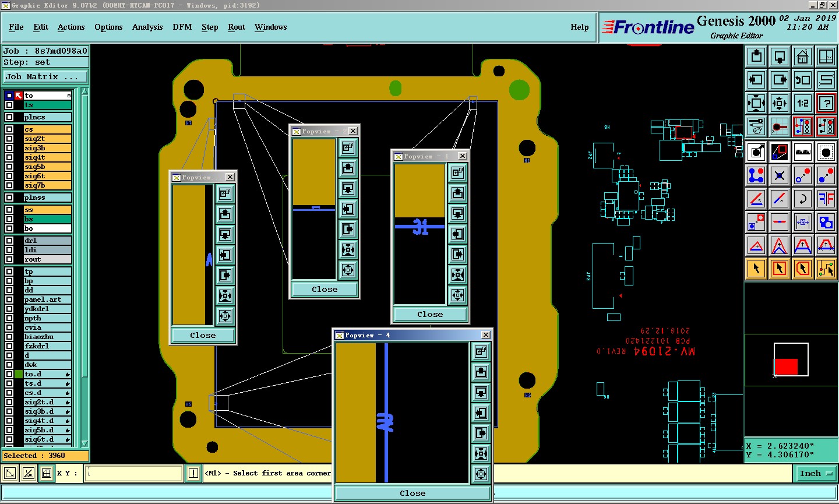
Task: Toggle the checkbox for layer rout
Action: 9,259
